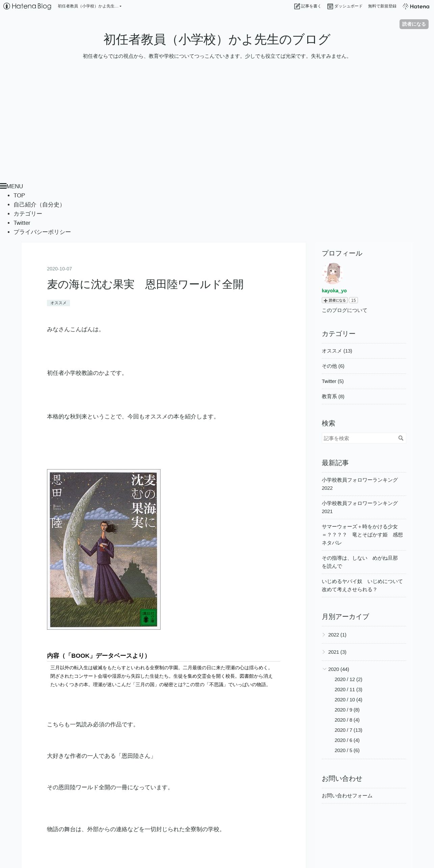Click the gray 読者になる button
This screenshot has width=434, height=868.
pos(414,24)
